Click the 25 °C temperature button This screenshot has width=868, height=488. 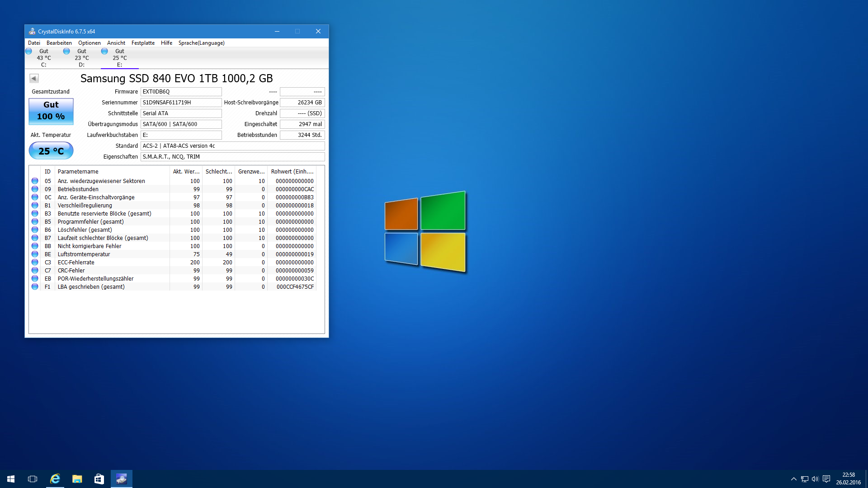[x=51, y=151]
